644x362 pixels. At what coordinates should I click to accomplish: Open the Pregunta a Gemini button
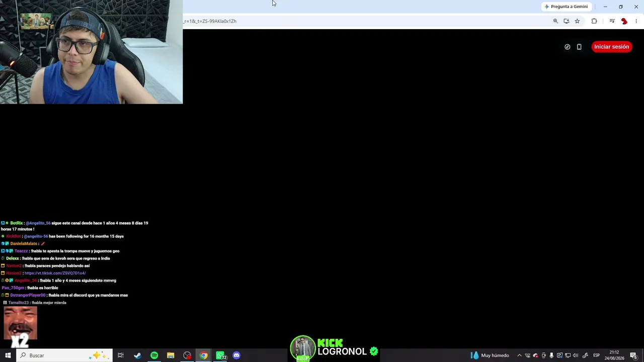(x=566, y=7)
